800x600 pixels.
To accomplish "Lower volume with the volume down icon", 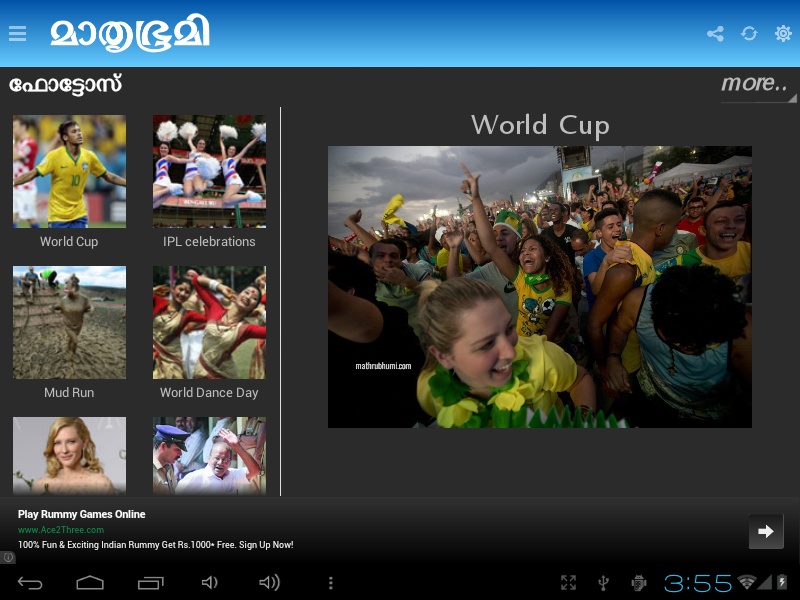I will pos(210,583).
